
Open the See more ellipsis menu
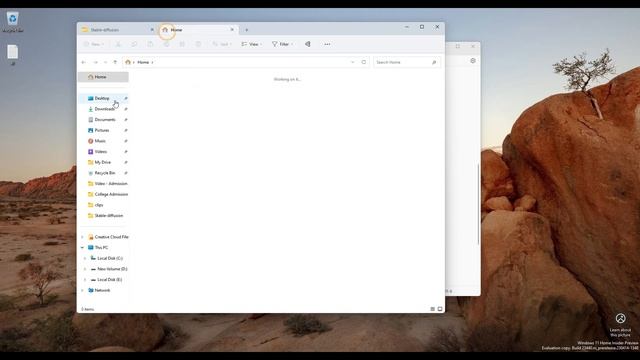coord(327,44)
